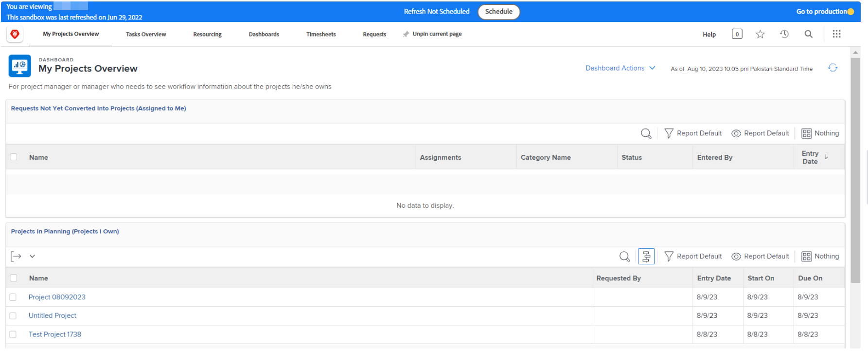Toggle the grouping view icon in Projects In Planning

pos(646,257)
